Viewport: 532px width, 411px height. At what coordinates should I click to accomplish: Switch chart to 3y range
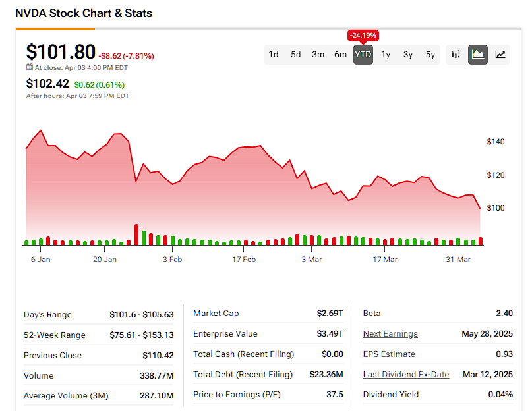tap(408, 55)
